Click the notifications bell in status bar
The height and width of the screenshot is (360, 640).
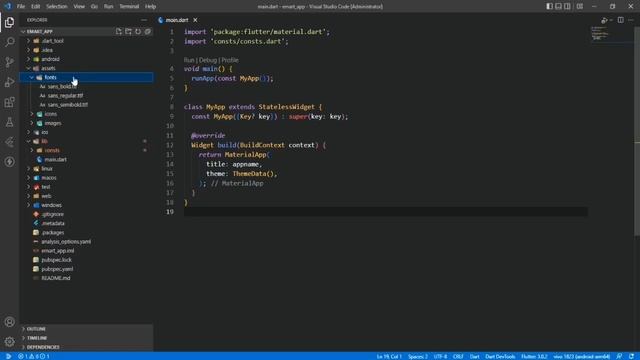click(631, 356)
